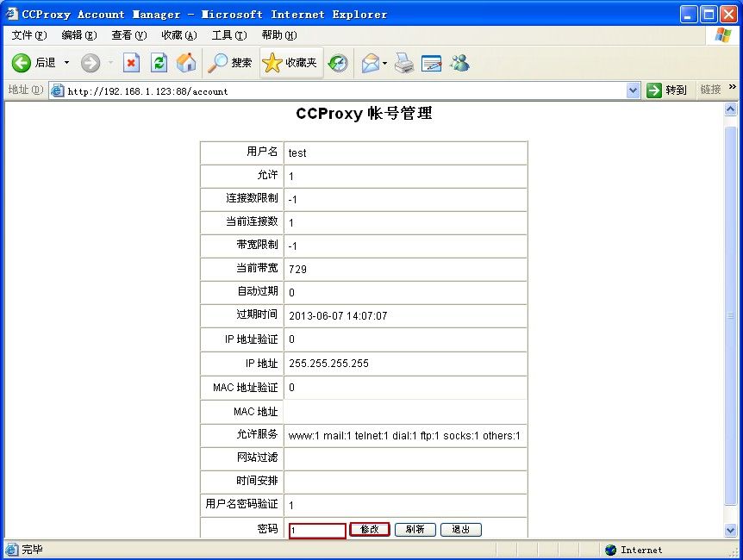
Task: Click the 用户名 label cell
Action: (241, 153)
